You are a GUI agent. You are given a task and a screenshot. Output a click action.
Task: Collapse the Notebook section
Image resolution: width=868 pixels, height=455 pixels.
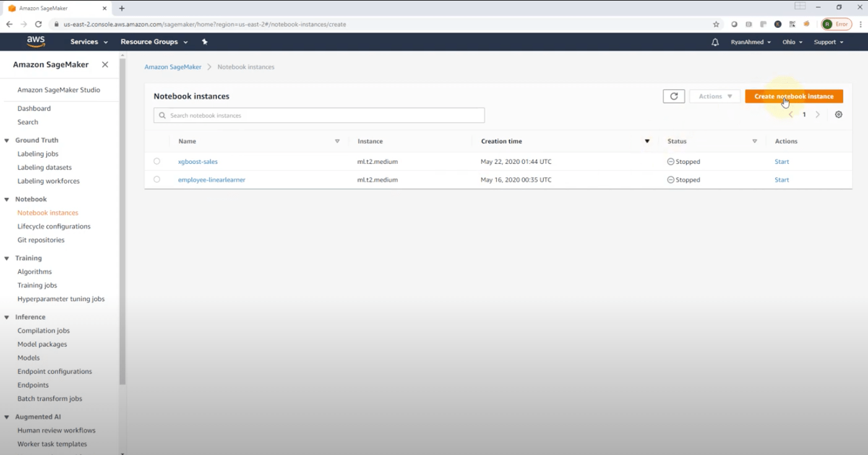tap(7, 199)
